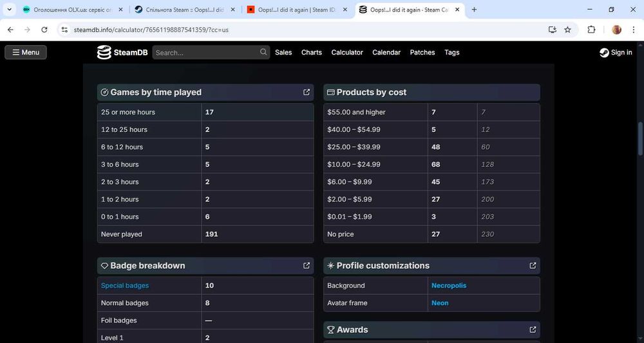
Task: Open the Special badges link
Action: (125, 286)
